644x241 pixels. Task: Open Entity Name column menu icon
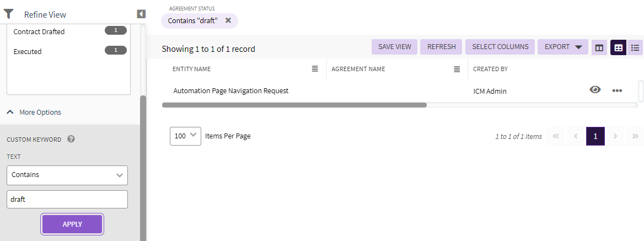pos(315,69)
